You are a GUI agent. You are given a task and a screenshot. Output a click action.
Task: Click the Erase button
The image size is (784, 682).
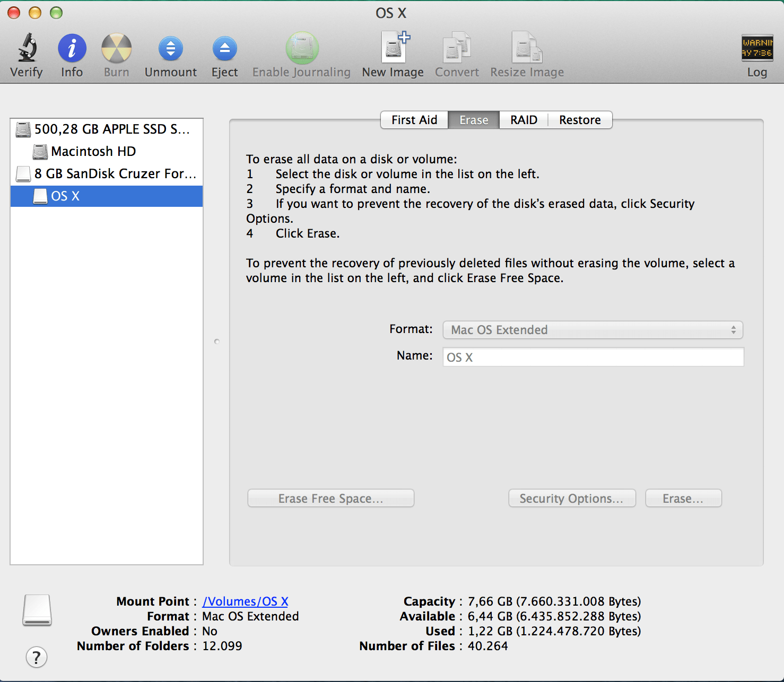[x=683, y=498]
